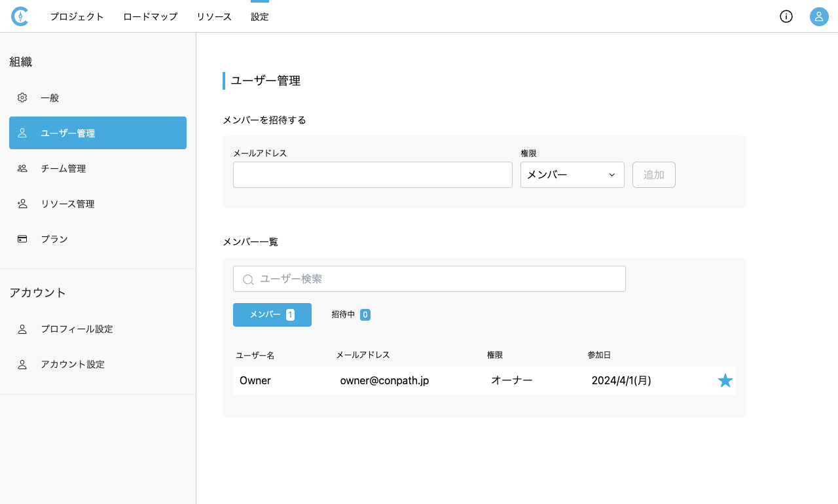Switch to the 招待中 tab
838x504 pixels.
pos(350,315)
